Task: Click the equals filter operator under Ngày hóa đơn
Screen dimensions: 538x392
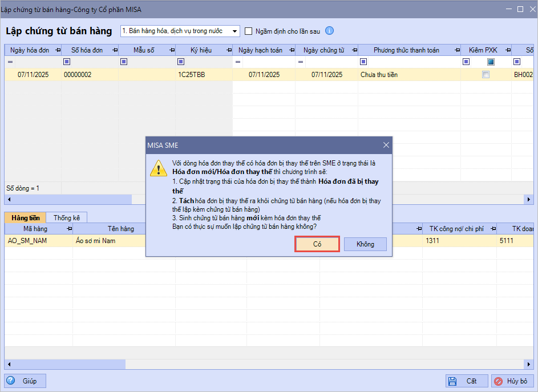Action: [x=10, y=62]
